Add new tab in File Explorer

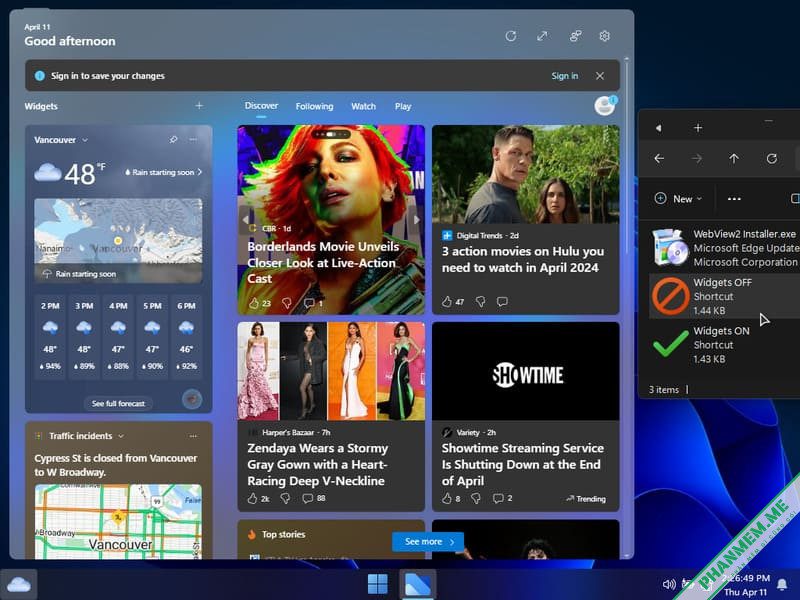click(x=698, y=128)
